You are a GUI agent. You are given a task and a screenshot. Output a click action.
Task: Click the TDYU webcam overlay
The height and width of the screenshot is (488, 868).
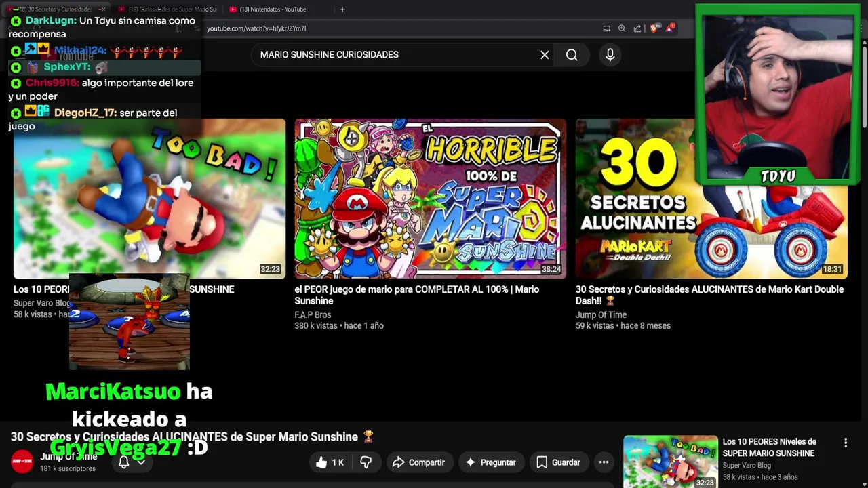pyautogui.click(x=777, y=95)
